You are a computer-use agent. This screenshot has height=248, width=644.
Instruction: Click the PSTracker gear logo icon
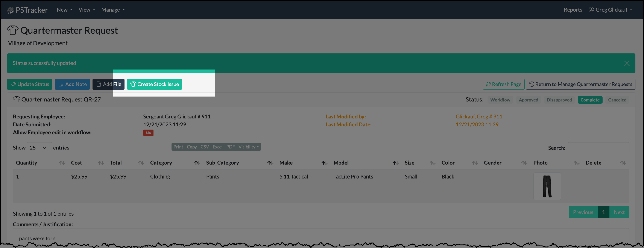click(x=11, y=10)
